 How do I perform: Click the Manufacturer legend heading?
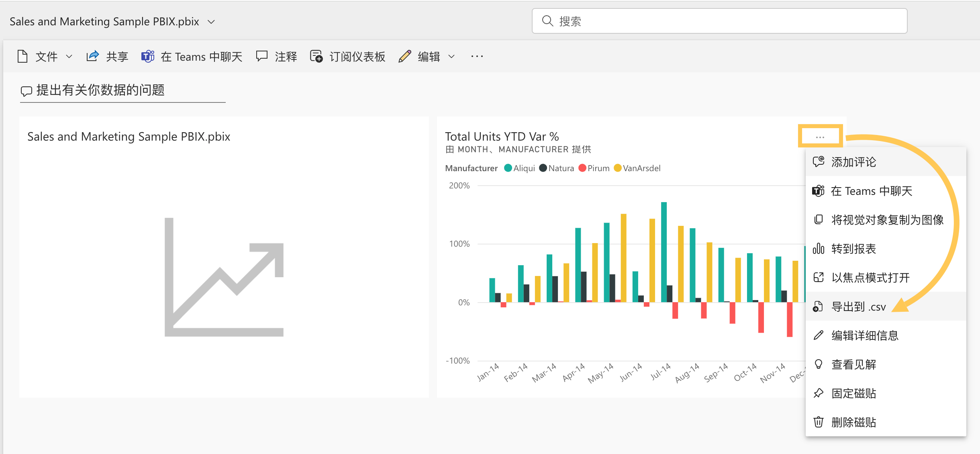pyautogui.click(x=471, y=168)
